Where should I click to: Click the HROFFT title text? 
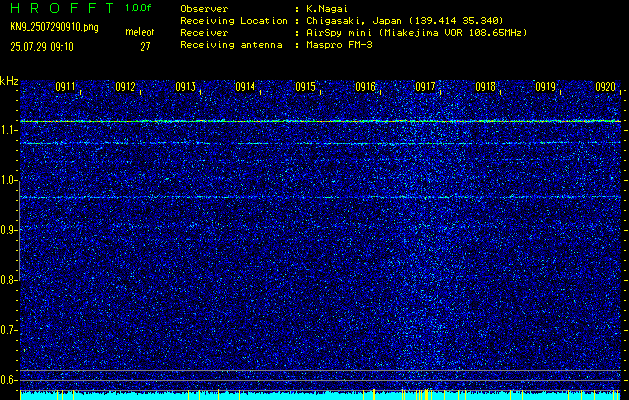[62, 8]
